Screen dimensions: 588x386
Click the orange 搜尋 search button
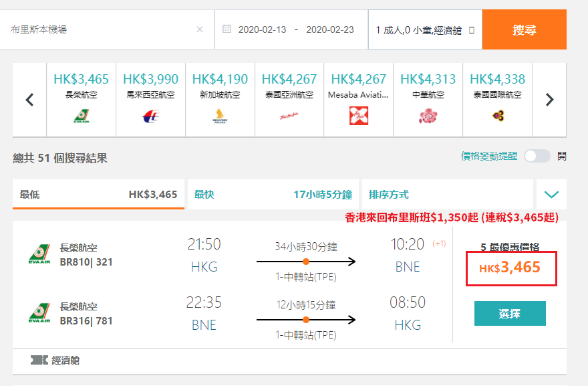coord(525,29)
